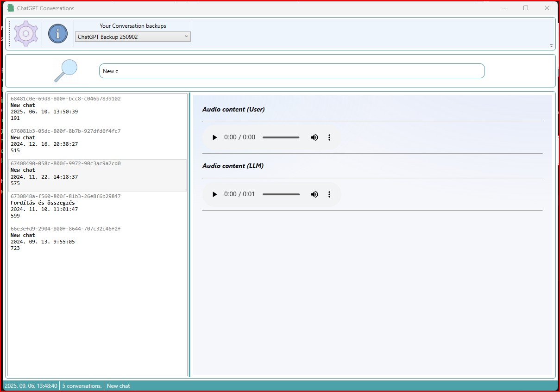
Task: Click the ChatGPT Conversations app icon in title bar
Action: (11, 8)
